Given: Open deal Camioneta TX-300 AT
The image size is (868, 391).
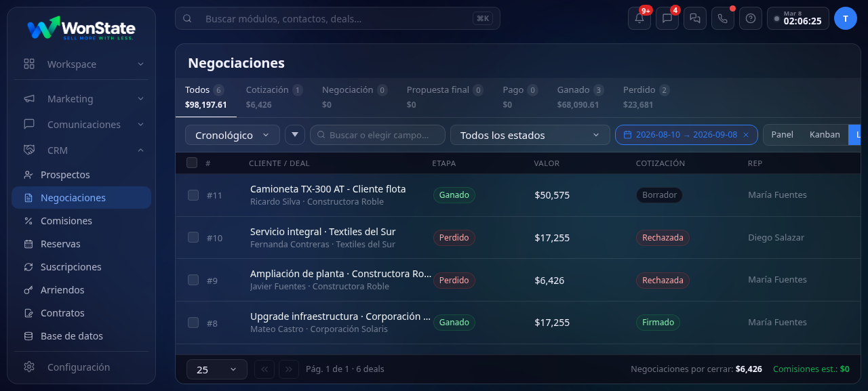Looking at the screenshot, I should point(328,189).
